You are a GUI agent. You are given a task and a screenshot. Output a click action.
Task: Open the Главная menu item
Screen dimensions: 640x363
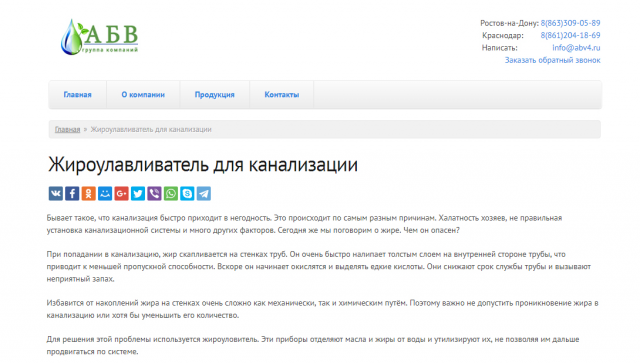click(x=78, y=95)
